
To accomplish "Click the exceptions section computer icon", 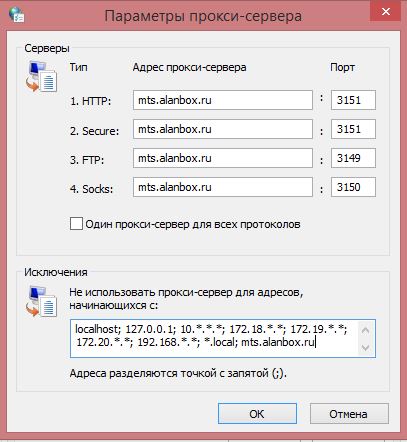I will (42, 301).
